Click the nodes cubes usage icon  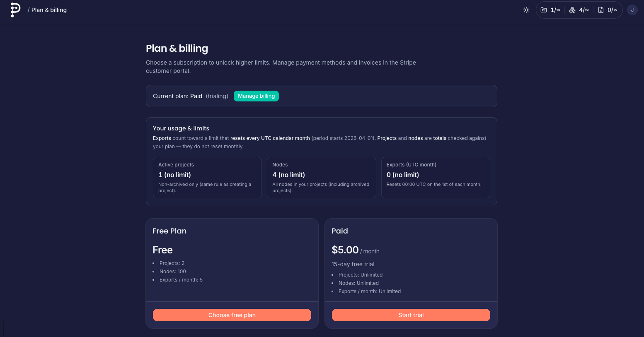(572, 10)
